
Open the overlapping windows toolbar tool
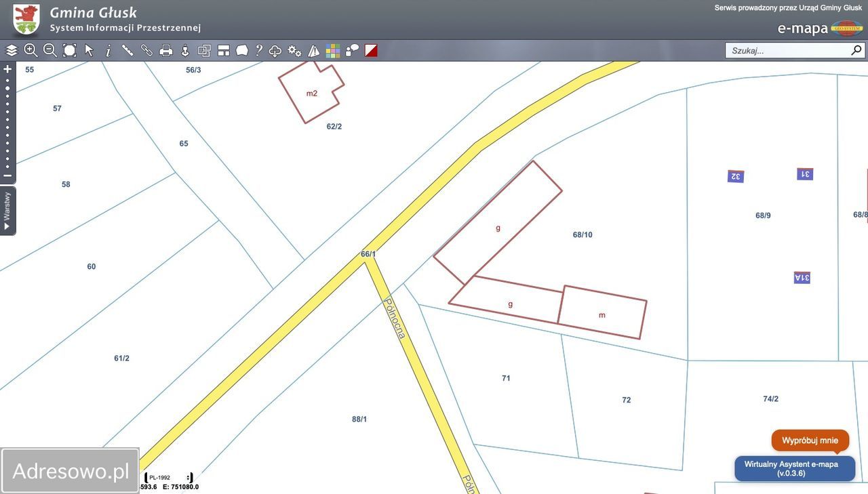click(204, 51)
